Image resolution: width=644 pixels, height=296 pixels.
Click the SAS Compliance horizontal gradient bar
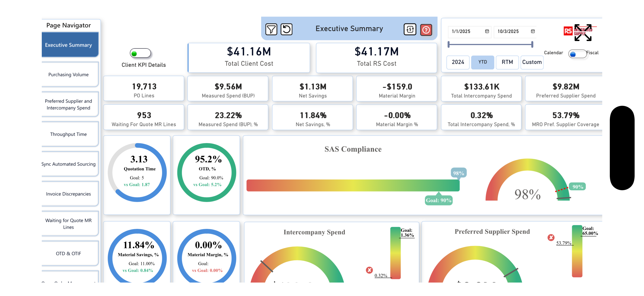(353, 185)
